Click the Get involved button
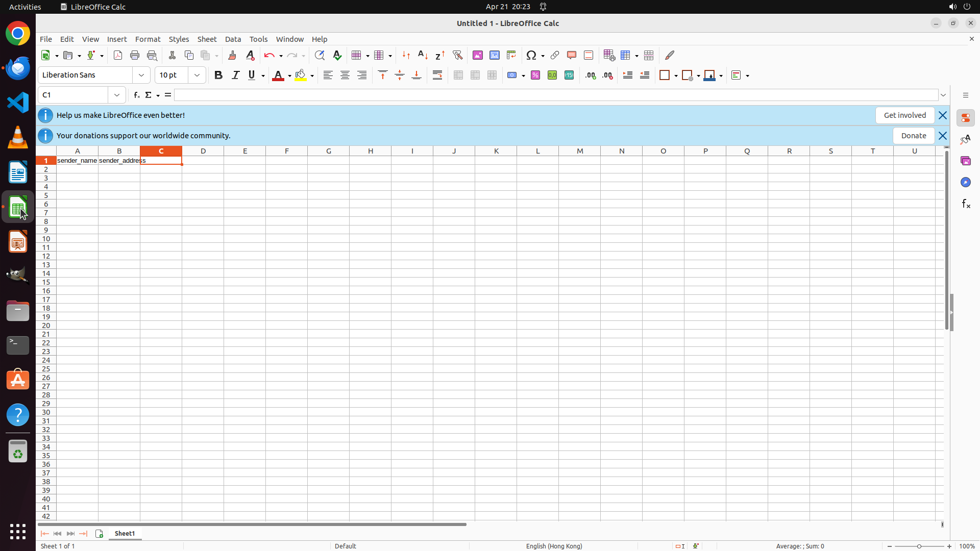This screenshot has width=980, height=551. [904, 115]
